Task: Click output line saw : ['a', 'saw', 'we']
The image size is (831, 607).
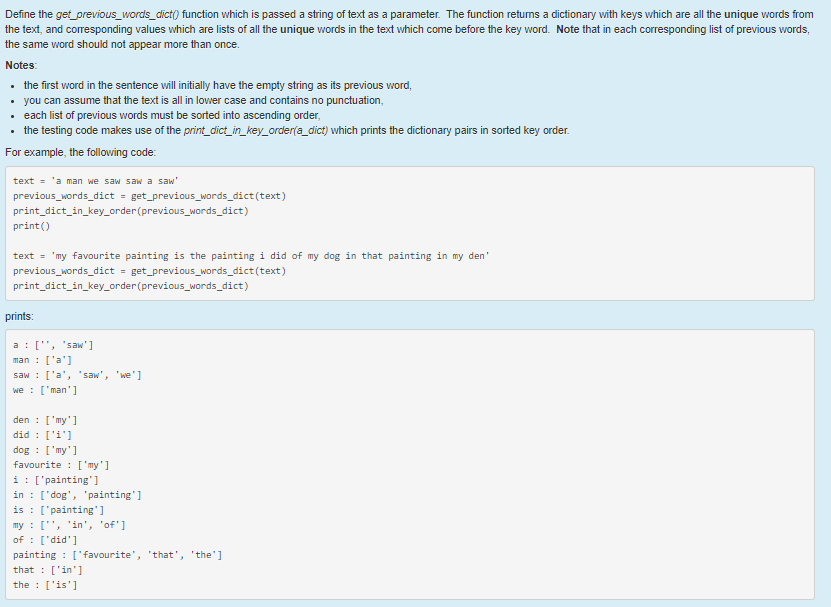Action: (77, 375)
